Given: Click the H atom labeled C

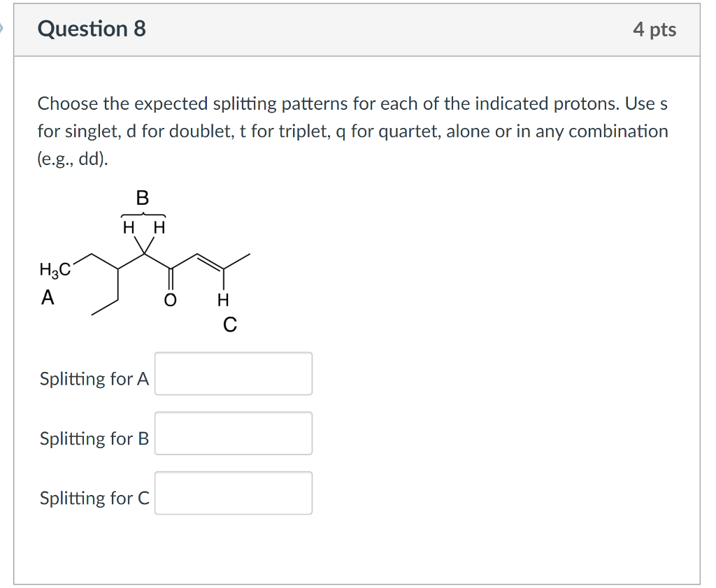Looking at the screenshot, I should (222, 301).
